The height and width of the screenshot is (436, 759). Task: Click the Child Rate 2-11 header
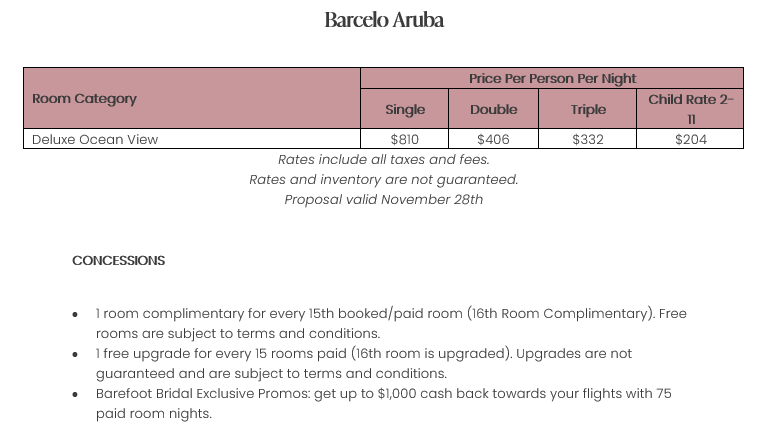click(691, 108)
